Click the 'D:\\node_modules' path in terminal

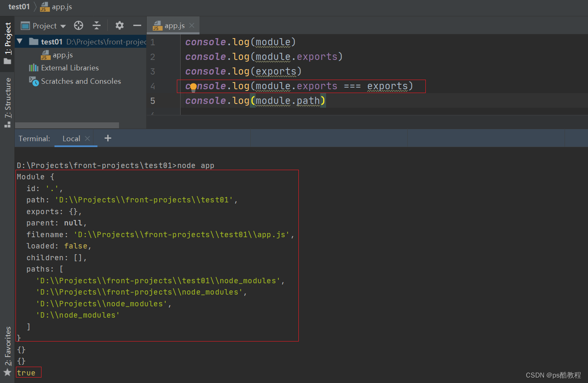point(78,315)
